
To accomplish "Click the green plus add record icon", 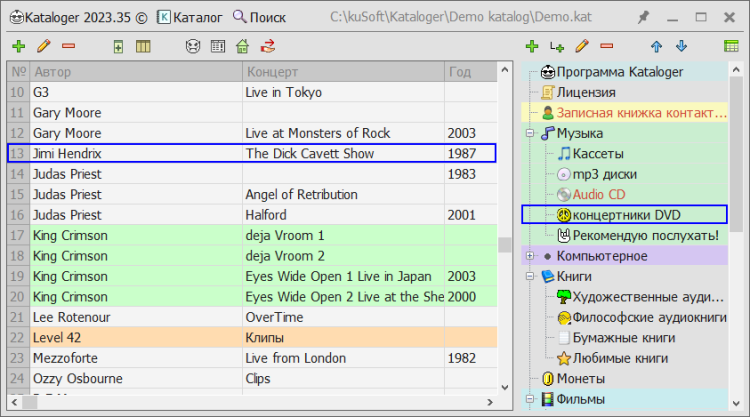I will point(19,46).
